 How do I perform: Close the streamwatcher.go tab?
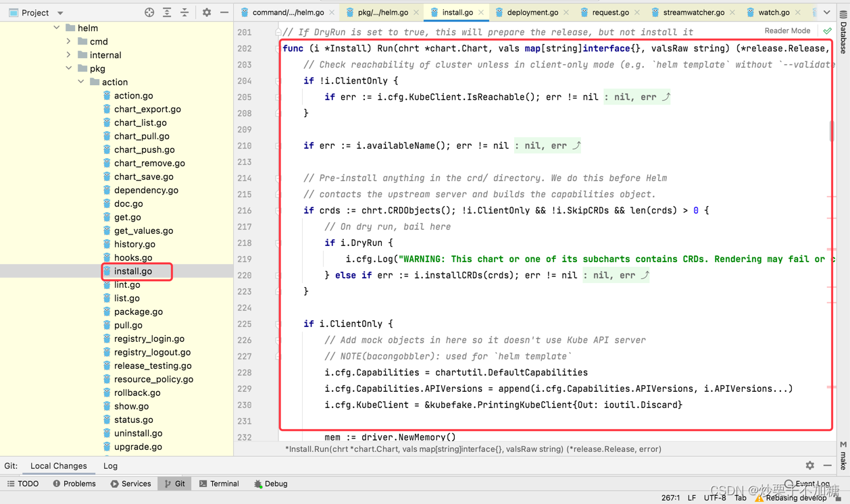pos(732,12)
